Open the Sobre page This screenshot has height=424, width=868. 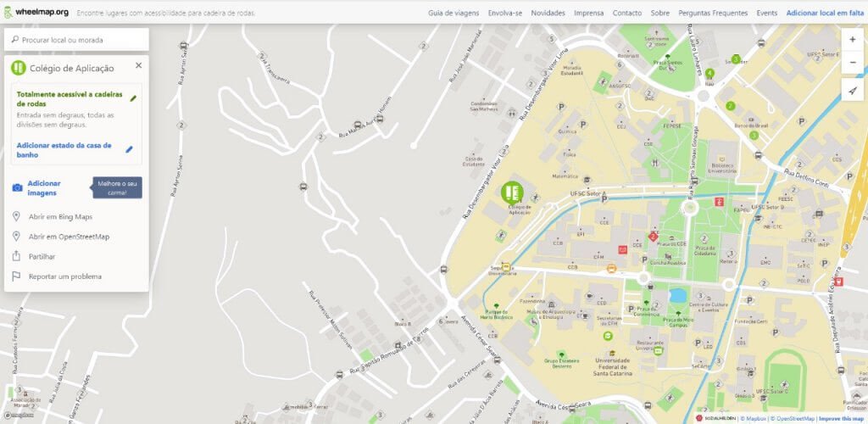pyautogui.click(x=659, y=13)
